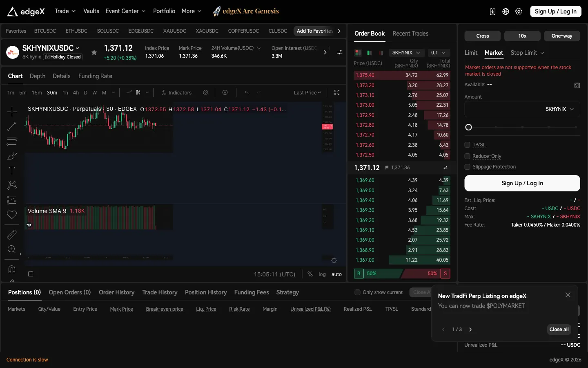Viewport: 588px width, 368px height.
Task: Select the Limit order tab
Action: click(471, 53)
